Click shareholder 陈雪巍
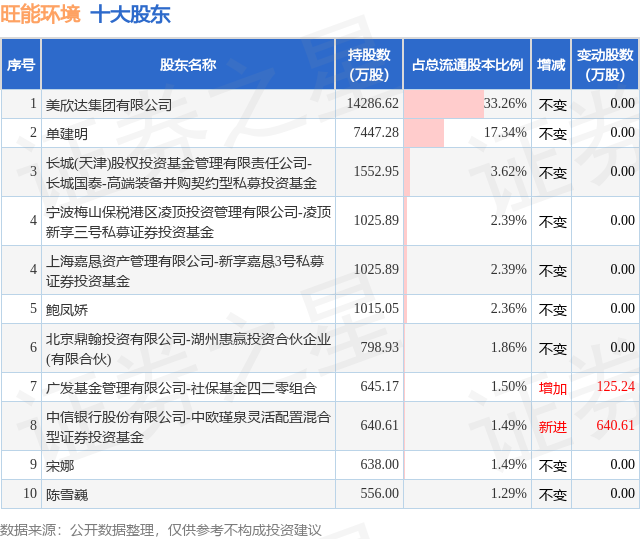The height and width of the screenshot is (539, 640). [x=67, y=495]
